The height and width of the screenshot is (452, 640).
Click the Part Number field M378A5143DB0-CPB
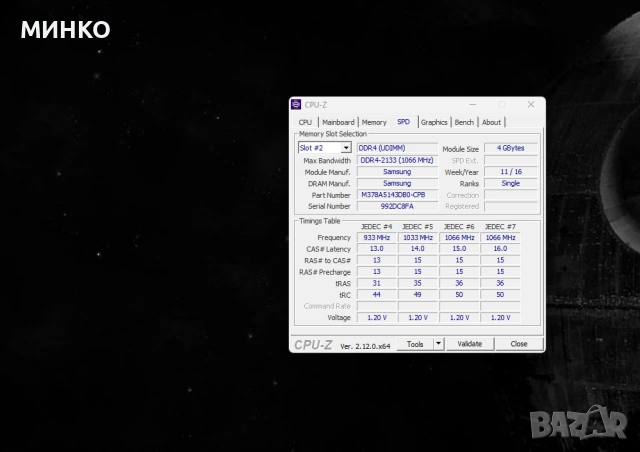(397, 195)
